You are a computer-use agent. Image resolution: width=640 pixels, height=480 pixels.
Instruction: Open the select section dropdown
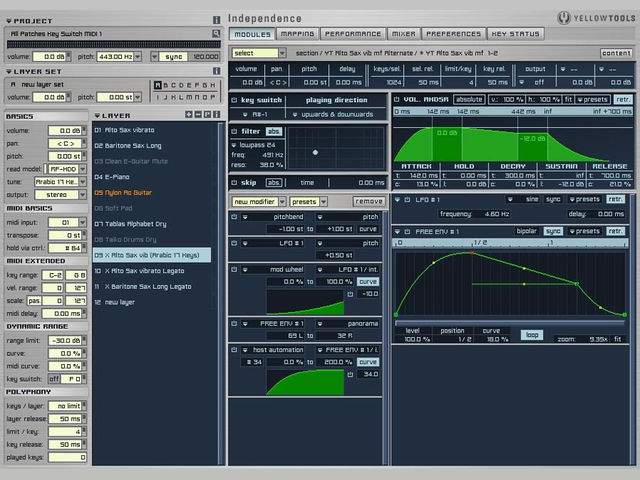click(x=259, y=53)
